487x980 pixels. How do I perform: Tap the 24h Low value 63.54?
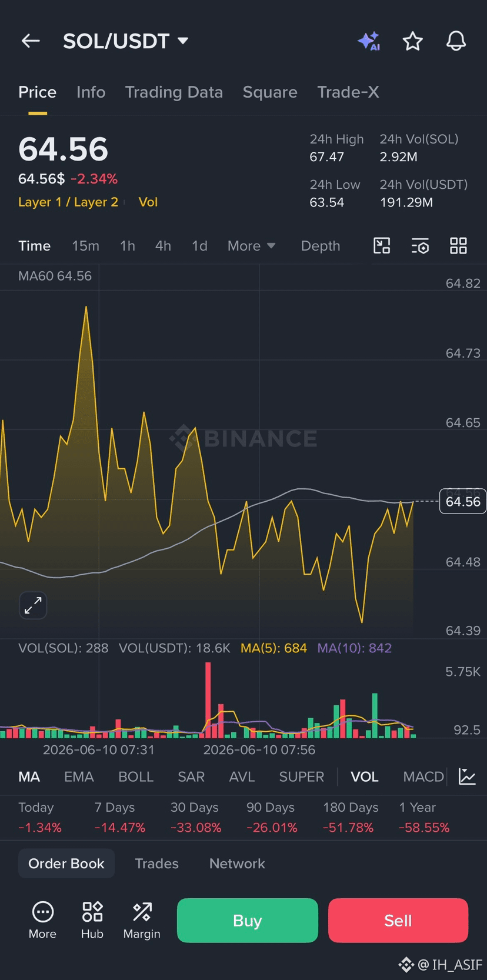[327, 202]
